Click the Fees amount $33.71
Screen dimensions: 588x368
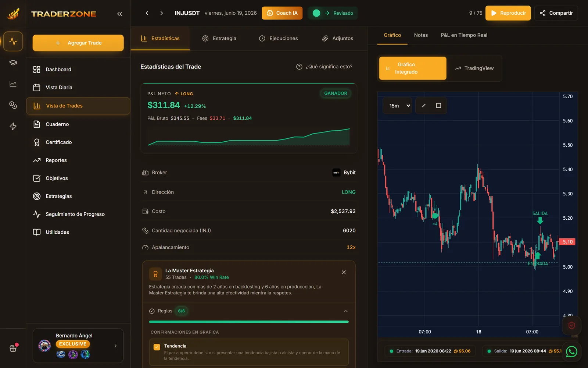217,118
